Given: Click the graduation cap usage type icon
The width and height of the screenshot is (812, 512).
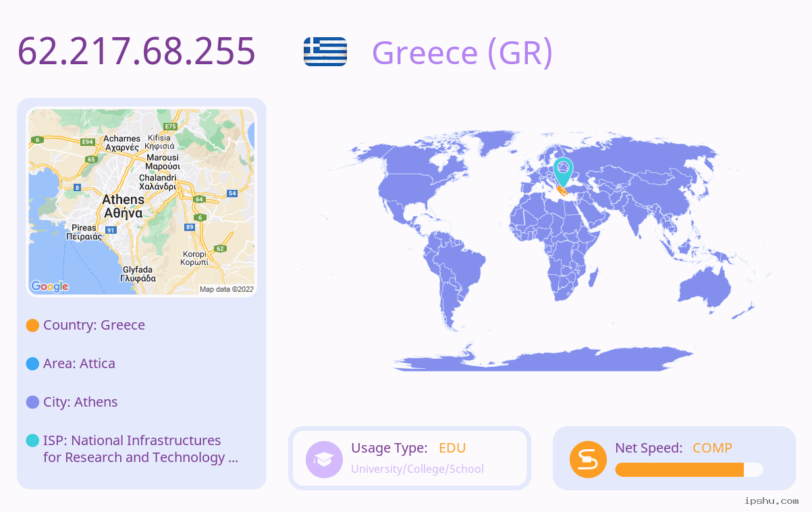Looking at the screenshot, I should (x=325, y=459).
